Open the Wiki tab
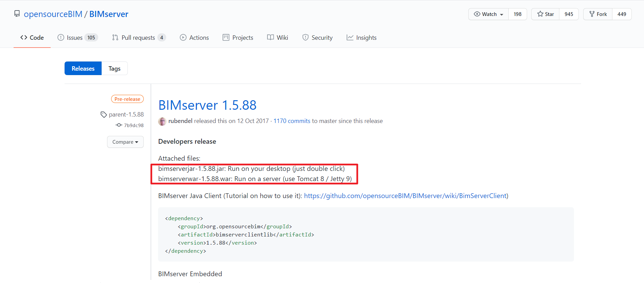Viewport: 644px width, 283px height. click(278, 37)
